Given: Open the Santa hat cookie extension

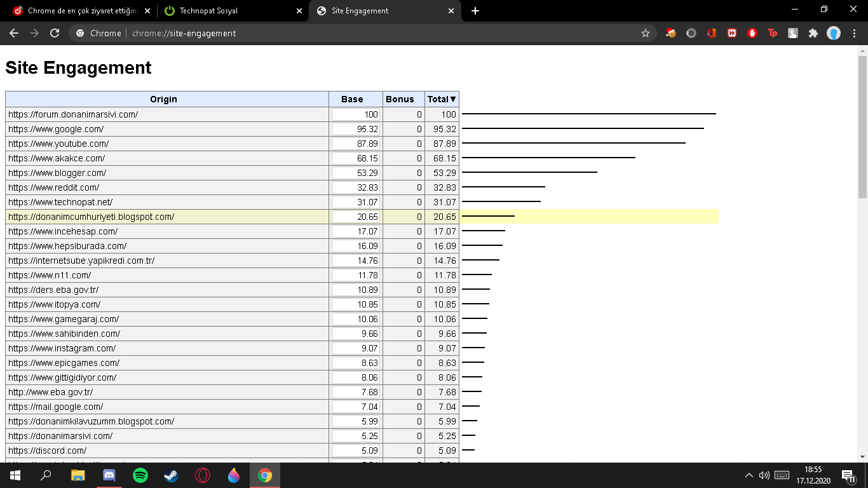Looking at the screenshot, I should 671,33.
